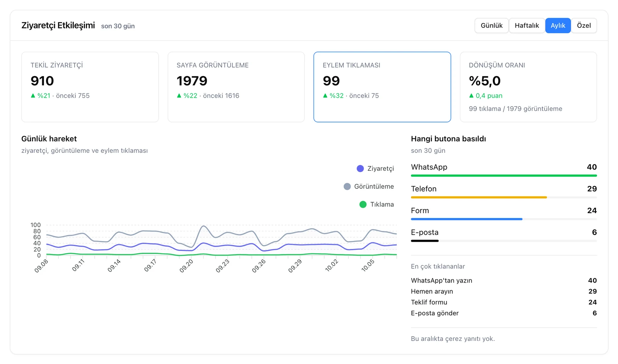Click the green up arrow beside %21
The height and width of the screenshot is (364, 618).
[33, 96]
